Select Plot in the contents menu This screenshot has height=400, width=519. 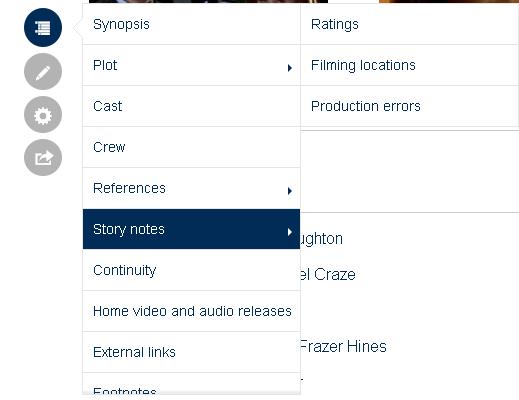tap(191, 65)
